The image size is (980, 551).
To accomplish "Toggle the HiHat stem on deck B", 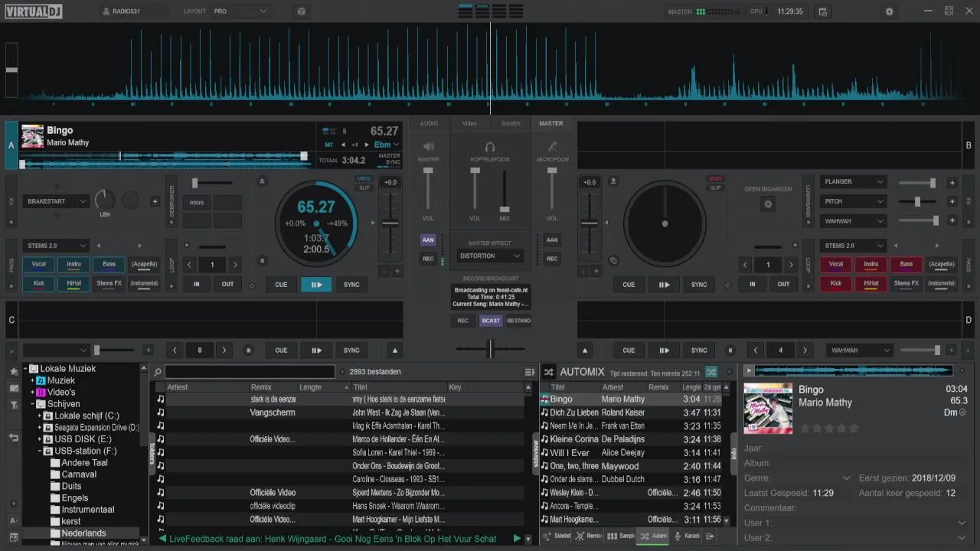I will click(x=871, y=284).
